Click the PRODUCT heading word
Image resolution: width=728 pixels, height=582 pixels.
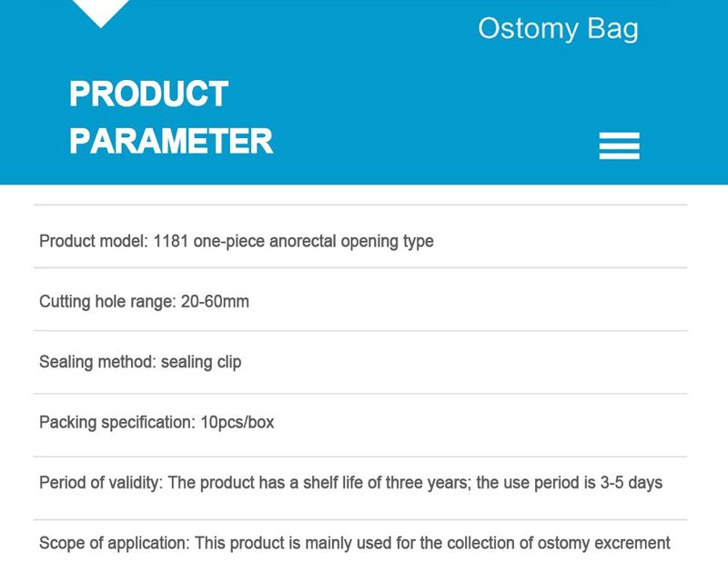148,94
